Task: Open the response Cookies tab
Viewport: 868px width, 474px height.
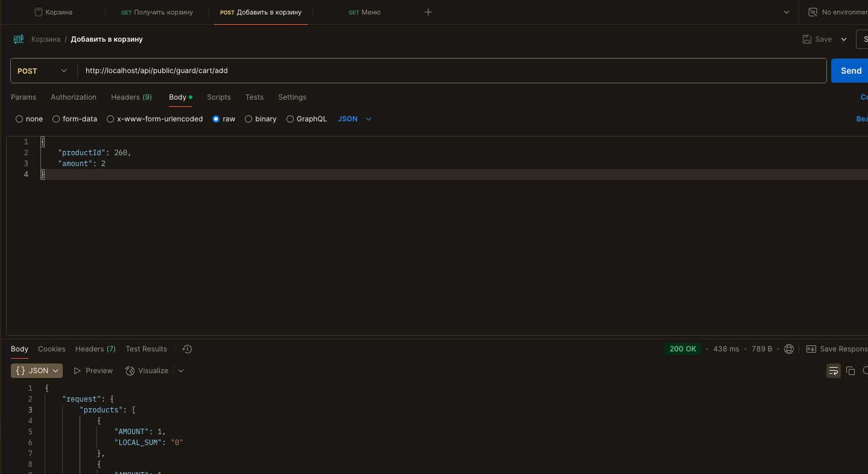Action: click(x=52, y=349)
